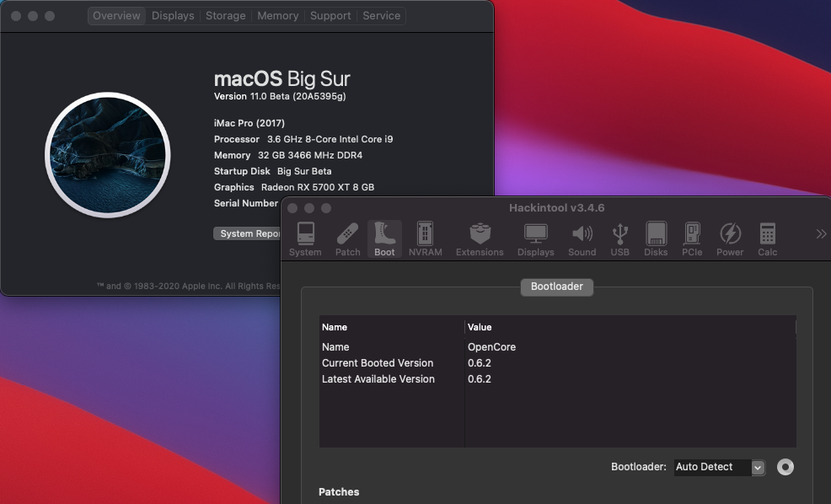
Task: Click the Big Sur Beta startup disk text
Action: [x=304, y=171]
